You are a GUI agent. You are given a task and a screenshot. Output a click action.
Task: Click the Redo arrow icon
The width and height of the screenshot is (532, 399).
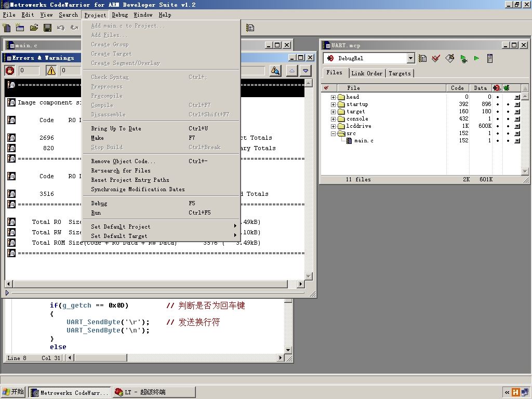point(74,28)
